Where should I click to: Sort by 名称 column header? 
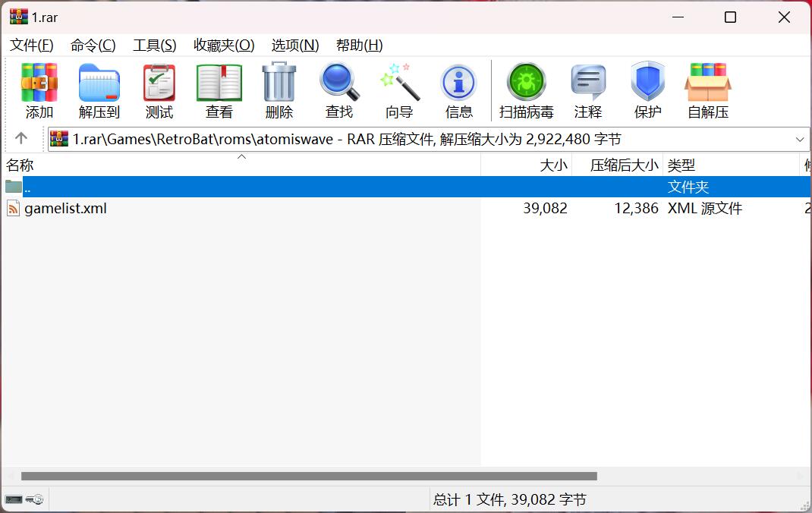click(x=20, y=165)
